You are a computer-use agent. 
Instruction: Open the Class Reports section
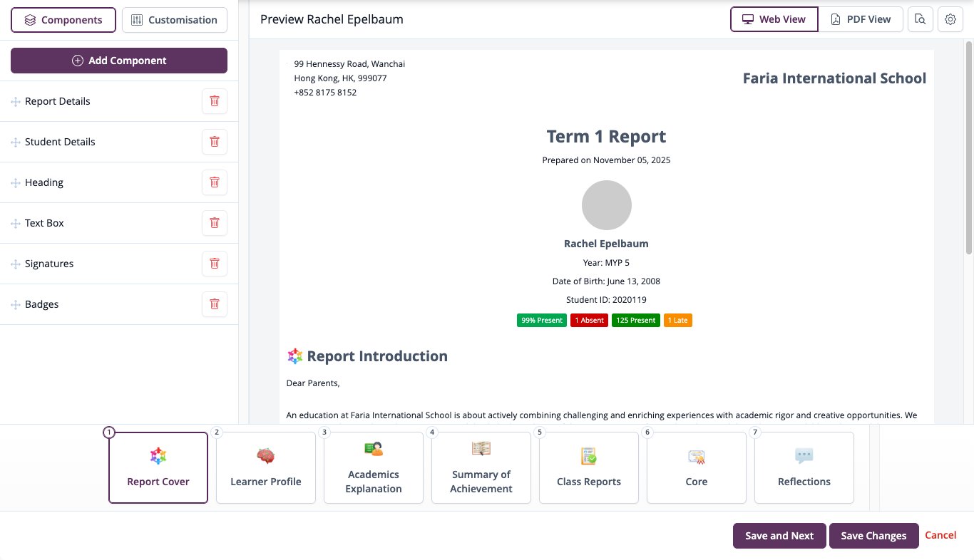(x=589, y=467)
